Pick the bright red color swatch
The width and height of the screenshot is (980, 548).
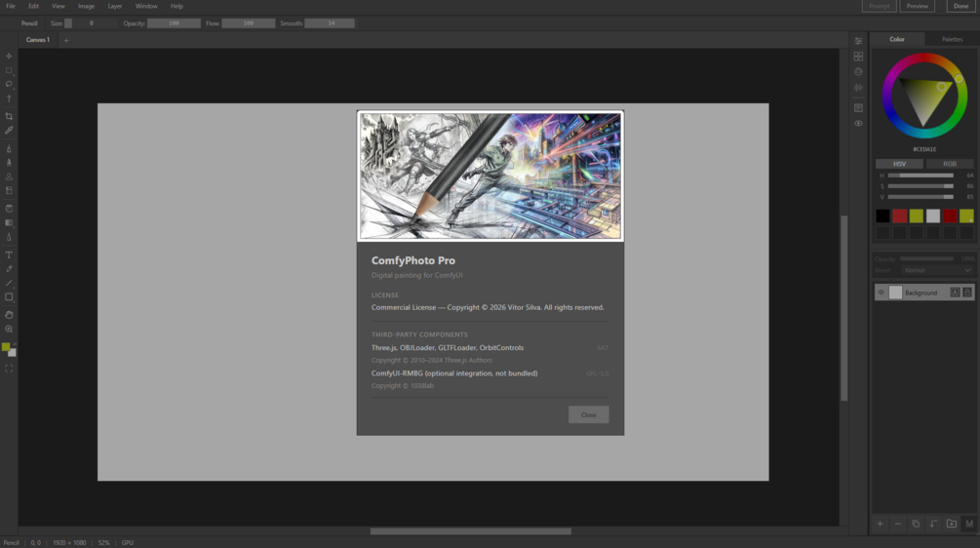coord(899,216)
